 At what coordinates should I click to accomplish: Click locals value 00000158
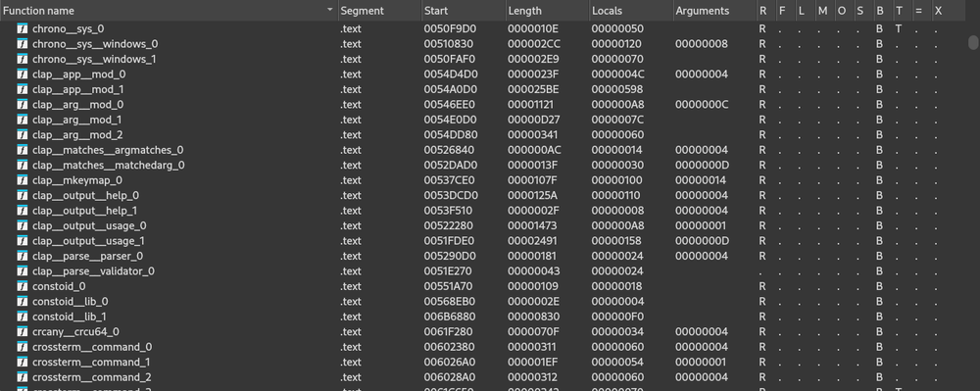click(x=616, y=240)
